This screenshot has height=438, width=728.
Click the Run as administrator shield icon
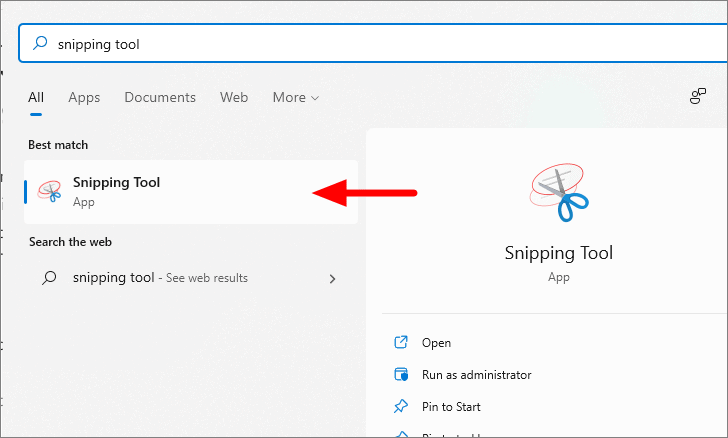(x=401, y=374)
